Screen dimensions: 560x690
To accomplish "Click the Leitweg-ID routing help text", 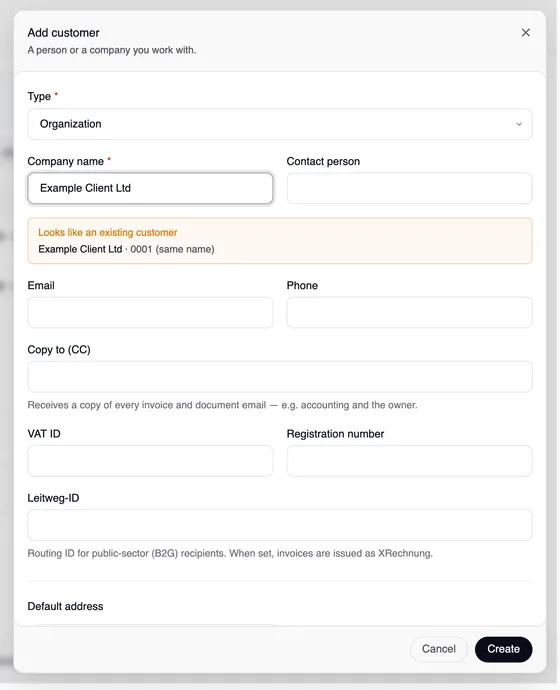I will coord(230,553).
